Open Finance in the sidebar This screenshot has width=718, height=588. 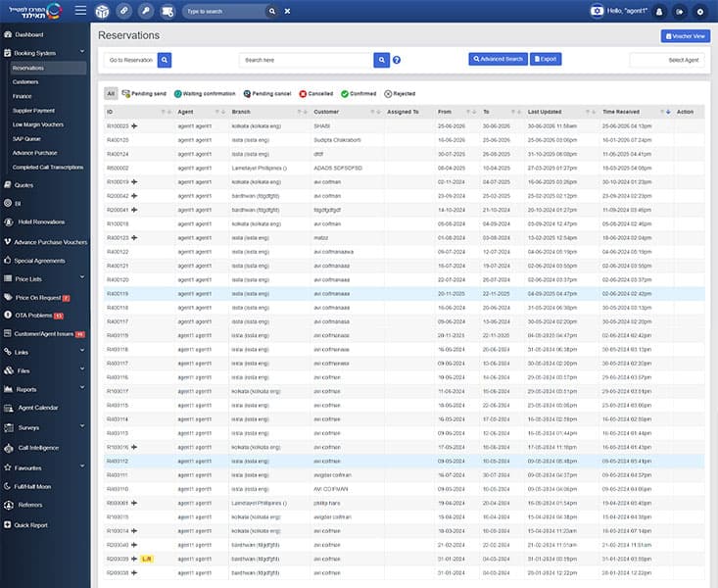(22, 96)
